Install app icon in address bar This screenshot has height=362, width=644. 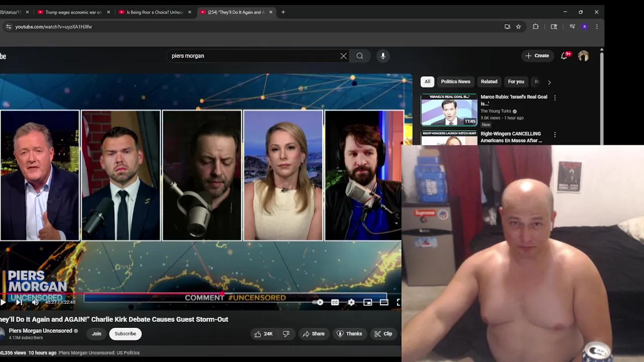point(507,27)
